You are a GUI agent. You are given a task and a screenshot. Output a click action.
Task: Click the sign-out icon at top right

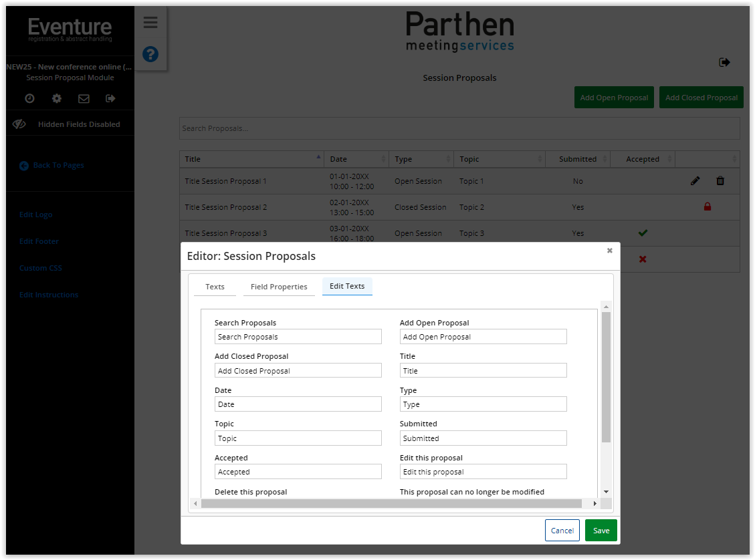724,61
